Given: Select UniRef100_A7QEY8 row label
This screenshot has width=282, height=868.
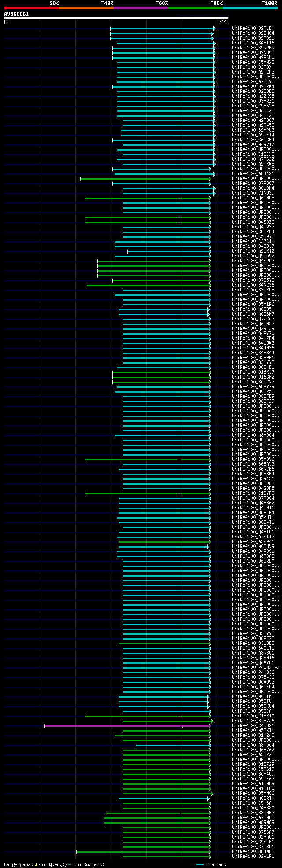Looking at the screenshot, I should point(253,81).
